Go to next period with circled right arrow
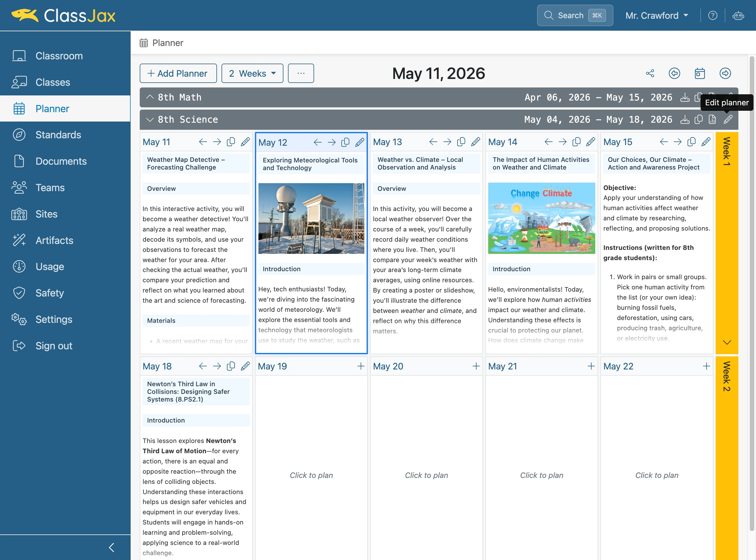Viewport: 756px width, 560px height. click(x=725, y=73)
